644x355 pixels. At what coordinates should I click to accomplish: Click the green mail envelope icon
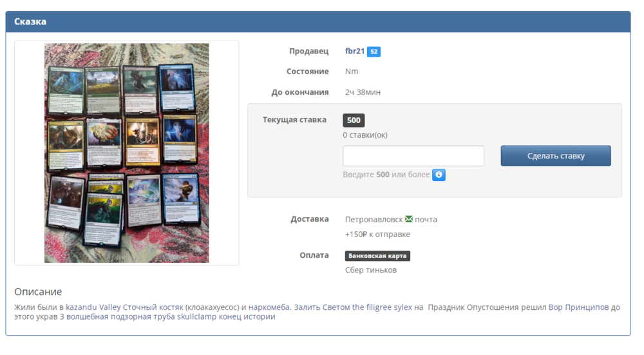(x=408, y=219)
